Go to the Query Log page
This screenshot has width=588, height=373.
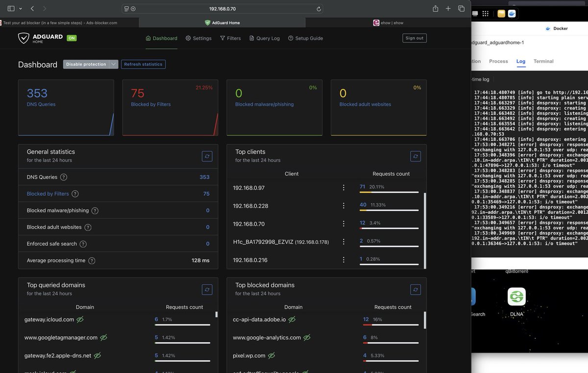point(265,38)
